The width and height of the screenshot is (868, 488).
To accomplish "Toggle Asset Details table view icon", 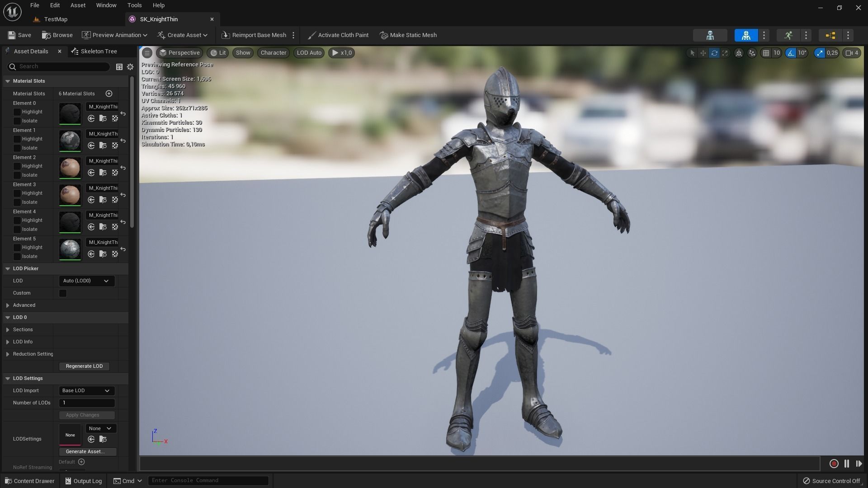I will pyautogui.click(x=119, y=66).
